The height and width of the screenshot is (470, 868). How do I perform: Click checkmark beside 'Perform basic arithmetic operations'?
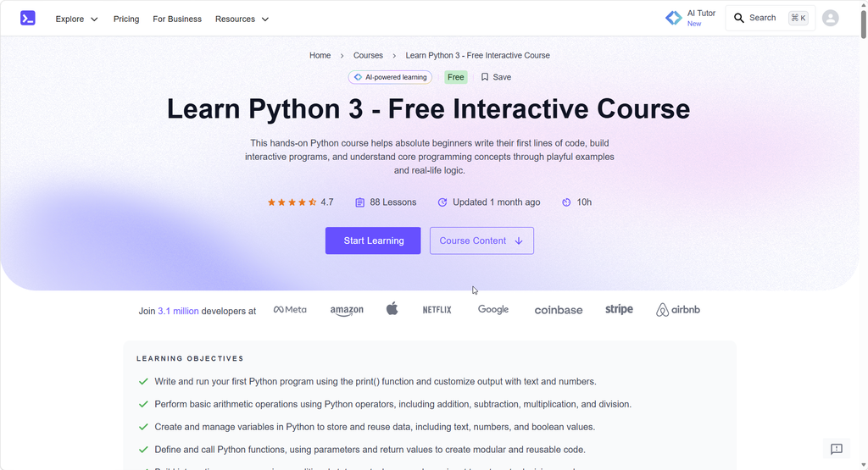[x=143, y=404]
